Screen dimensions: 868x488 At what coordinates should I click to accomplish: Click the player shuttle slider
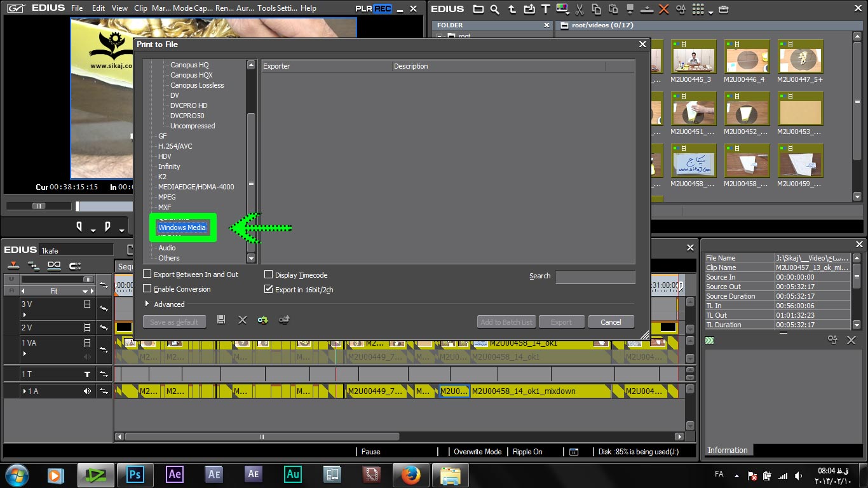(39, 206)
